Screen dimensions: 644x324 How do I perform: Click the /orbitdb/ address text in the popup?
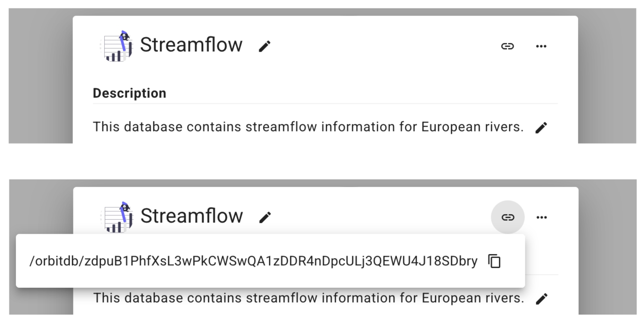pos(253,262)
